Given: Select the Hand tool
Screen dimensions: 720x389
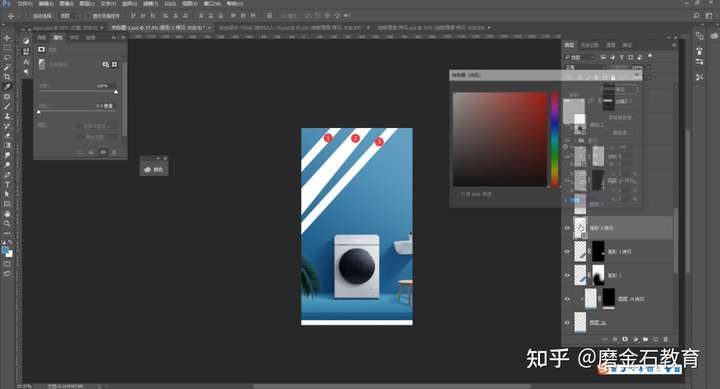Looking at the screenshot, I should click(7, 214).
